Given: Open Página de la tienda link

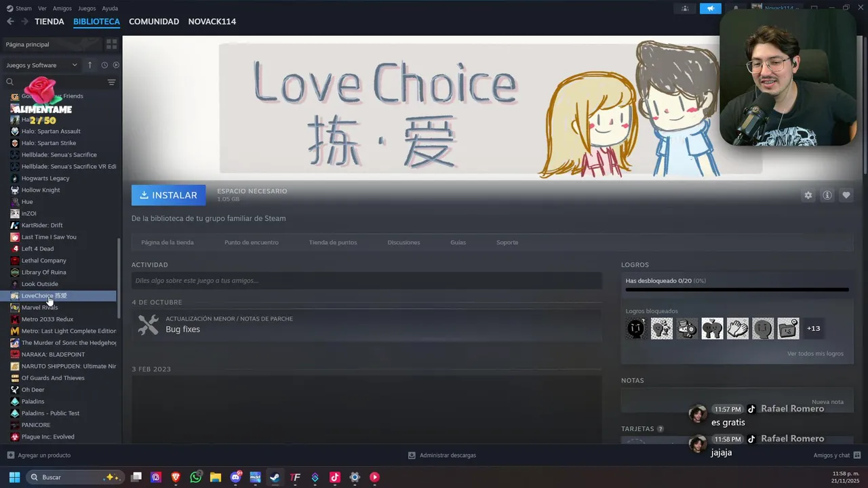Looking at the screenshot, I should 167,243.
